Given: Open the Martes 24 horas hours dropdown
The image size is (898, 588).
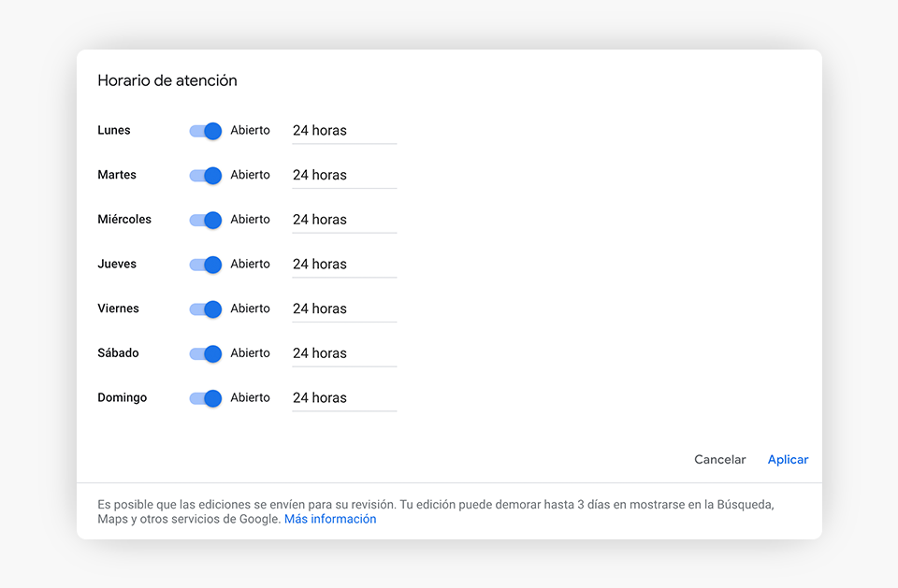Looking at the screenshot, I should pos(344,176).
